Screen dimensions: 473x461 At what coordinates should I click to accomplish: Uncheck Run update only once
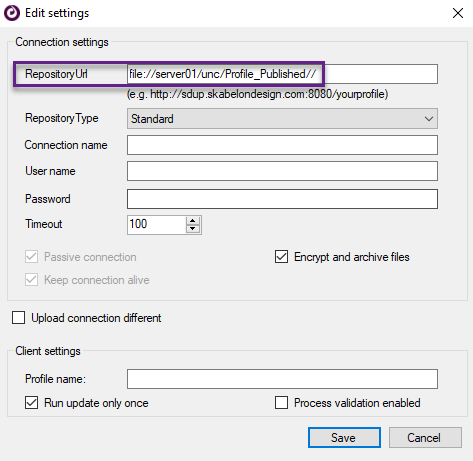click(x=31, y=403)
